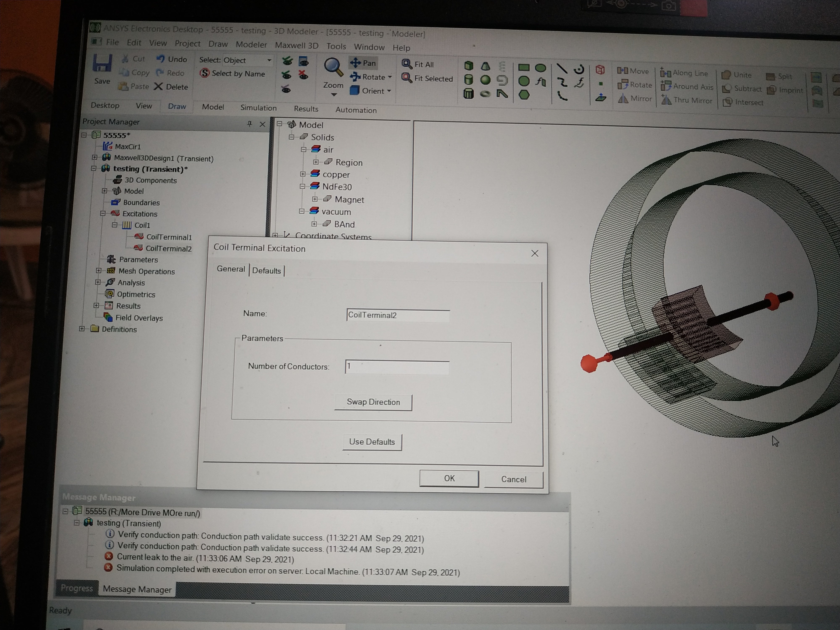This screenshot has width=840, height=630.
Task: Switch to the Results ribbon tab
Action: tap(306, 109)
